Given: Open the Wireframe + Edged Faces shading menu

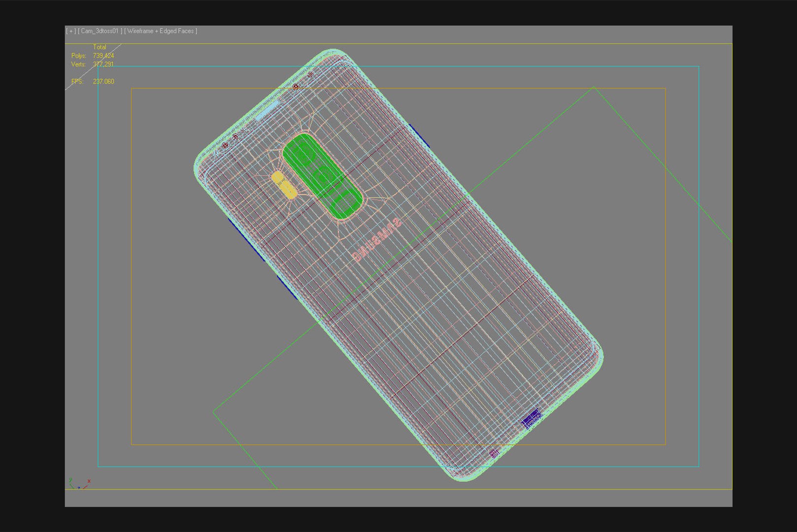Looking at the screenshot, I should tap(161, 31).
